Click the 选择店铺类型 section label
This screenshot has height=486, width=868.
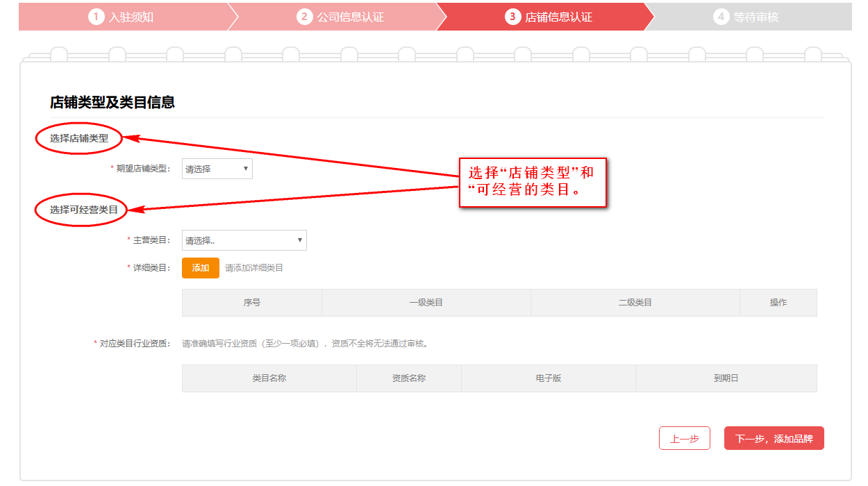point(79,138)
